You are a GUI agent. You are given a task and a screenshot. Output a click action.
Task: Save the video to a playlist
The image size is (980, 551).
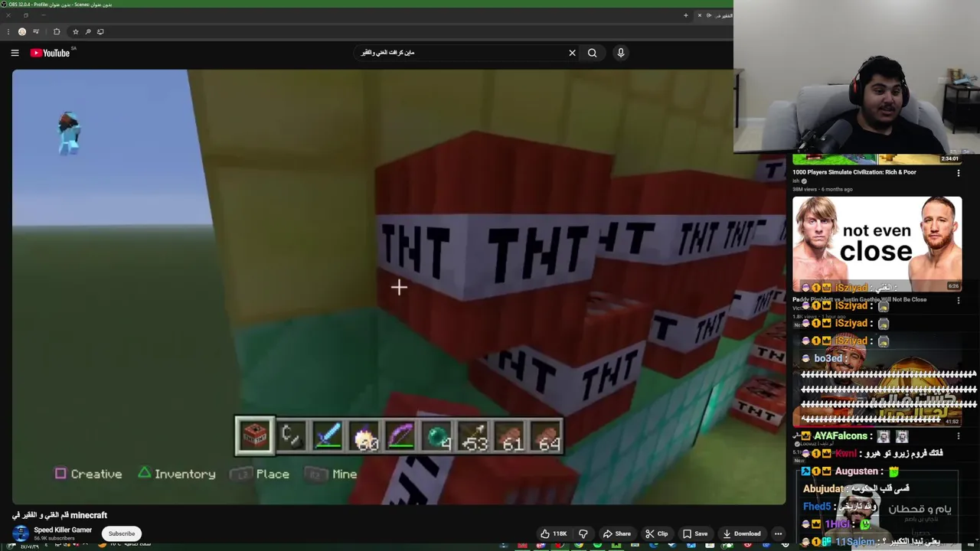coord(695,533)
